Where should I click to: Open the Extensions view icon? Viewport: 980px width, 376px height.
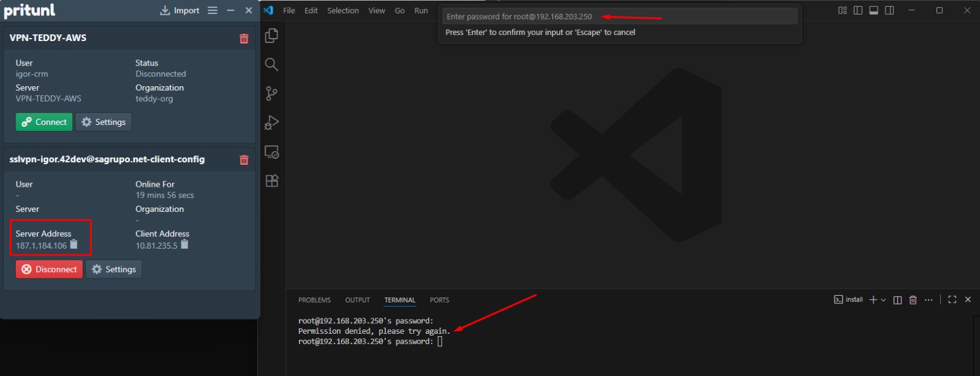271,181
